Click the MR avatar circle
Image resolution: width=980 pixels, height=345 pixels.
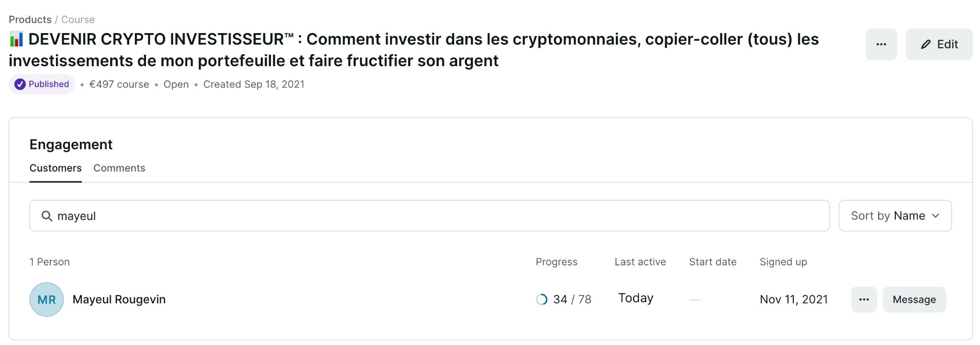point(46,299)
